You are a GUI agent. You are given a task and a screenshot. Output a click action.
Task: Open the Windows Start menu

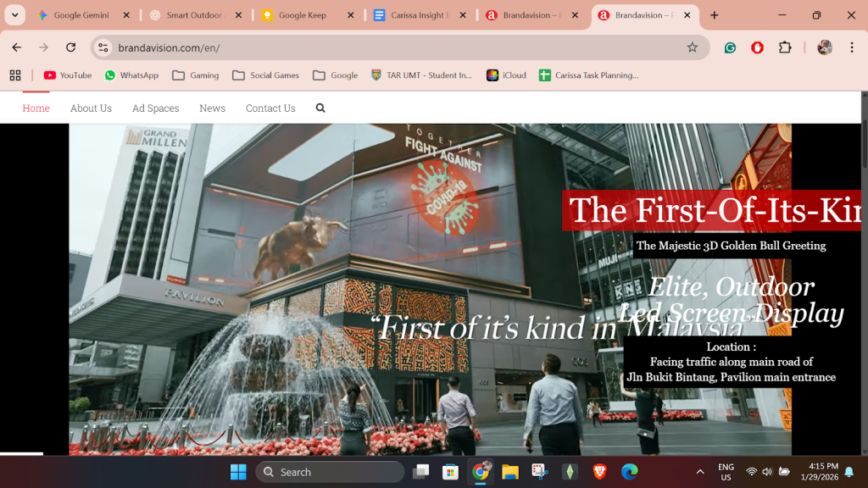coord(238,472)
